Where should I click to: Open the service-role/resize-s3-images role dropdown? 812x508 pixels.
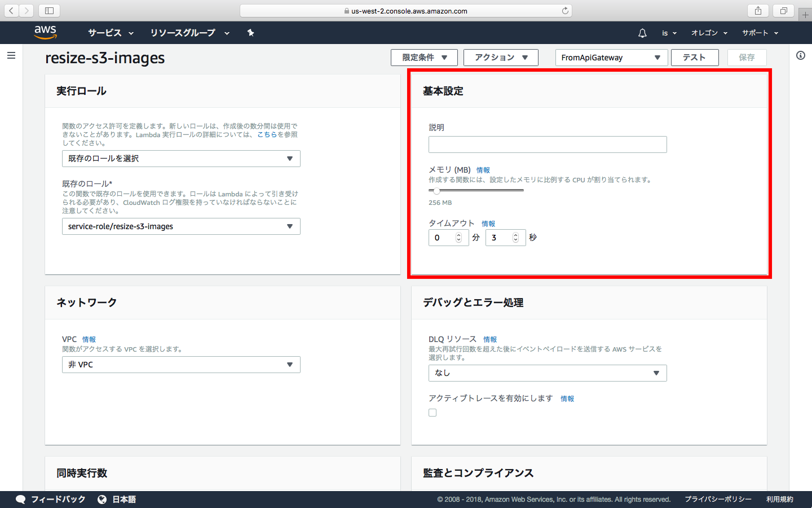pos(180,226)
